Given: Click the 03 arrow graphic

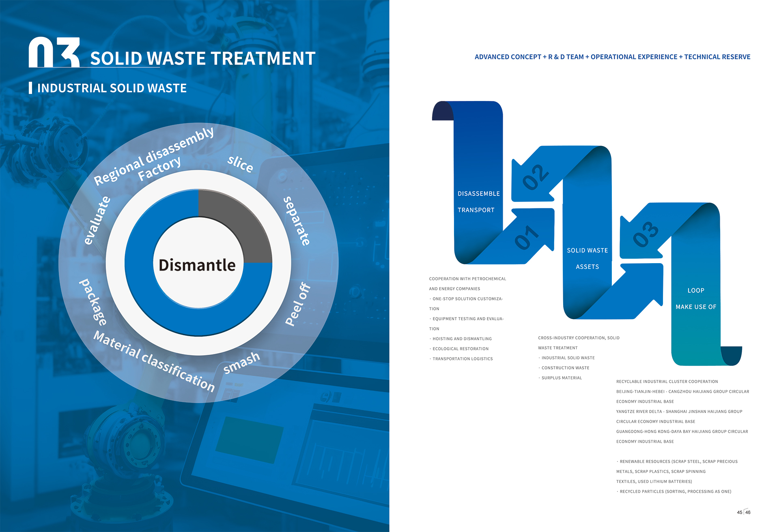Looking at the screenshot, I should point(645,234).
